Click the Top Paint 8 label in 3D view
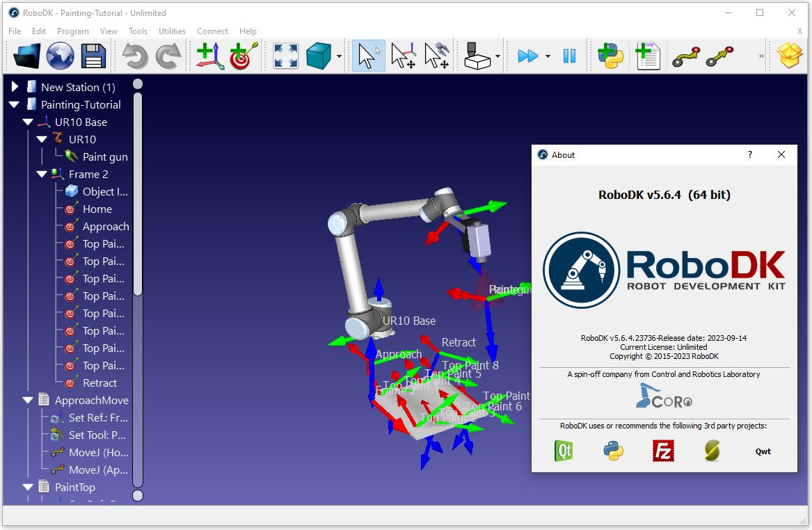This screenshot has height=530, width=812. (471, 365)
